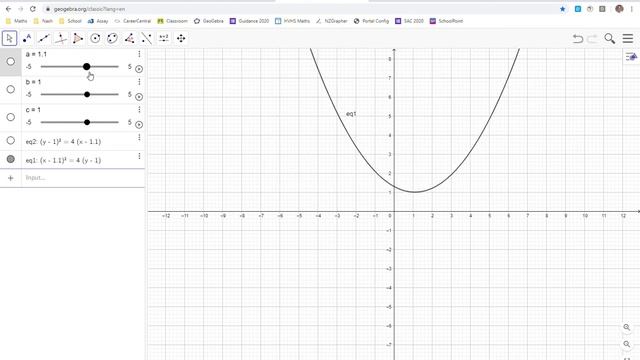Play animation for slider b
The image size is (640, 360).
point(139,97)
